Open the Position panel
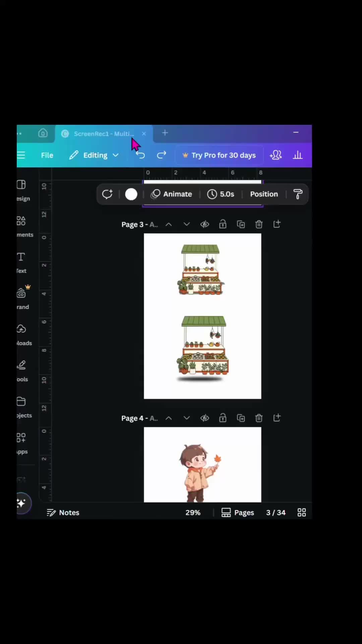 (x=264, y=194)
